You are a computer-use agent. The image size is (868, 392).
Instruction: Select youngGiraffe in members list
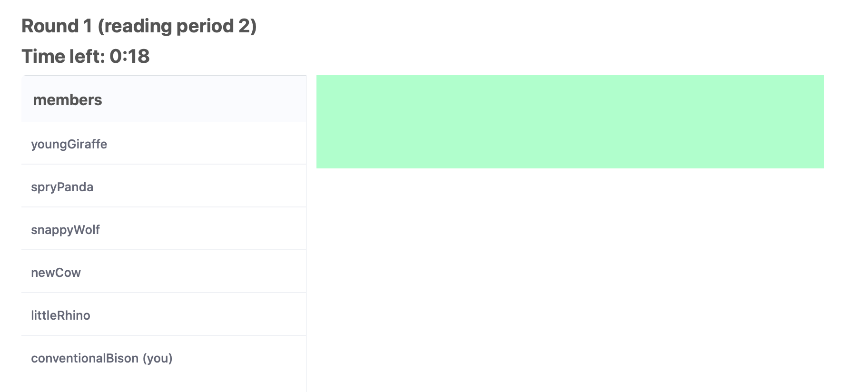(69, 144)
